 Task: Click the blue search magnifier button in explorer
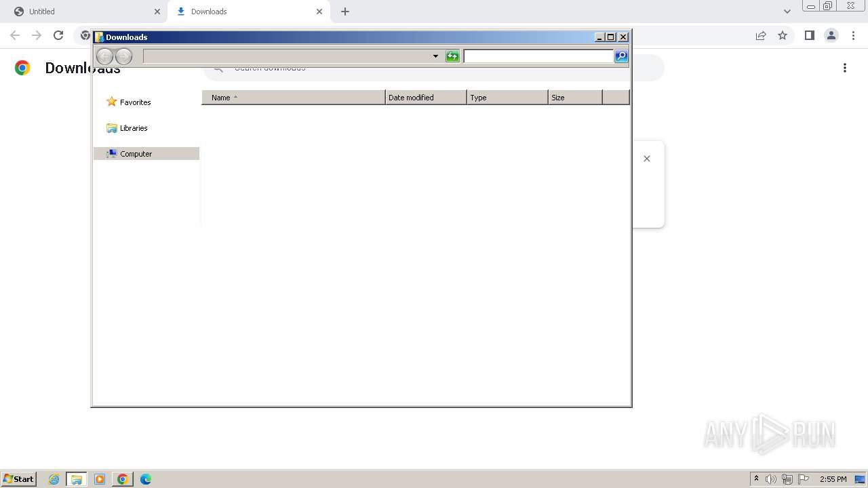(621, 56)
